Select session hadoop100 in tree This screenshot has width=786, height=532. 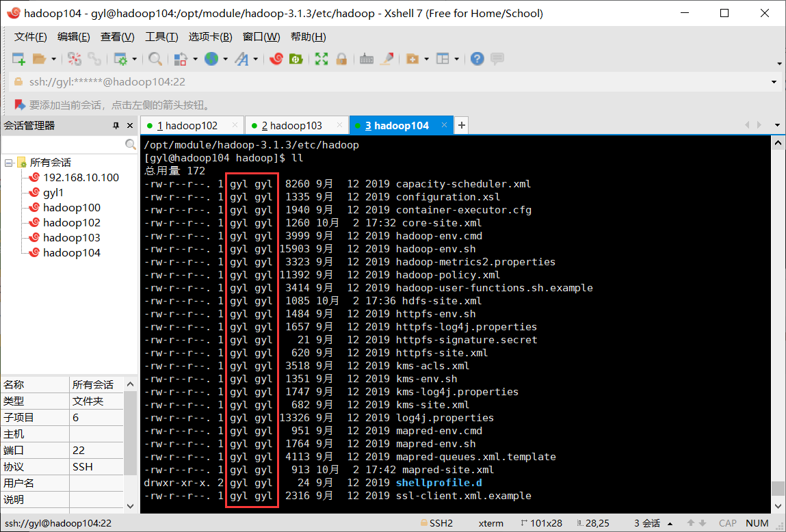(72, 207)
